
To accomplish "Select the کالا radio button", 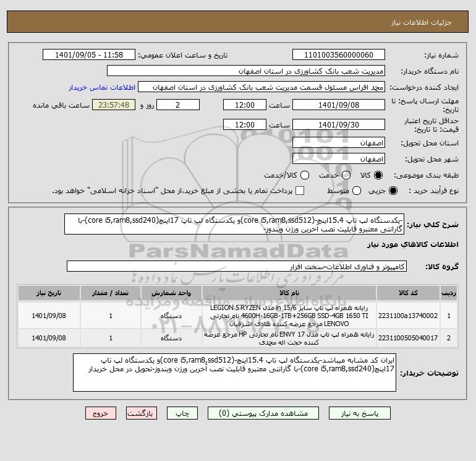I will point(378,175).
